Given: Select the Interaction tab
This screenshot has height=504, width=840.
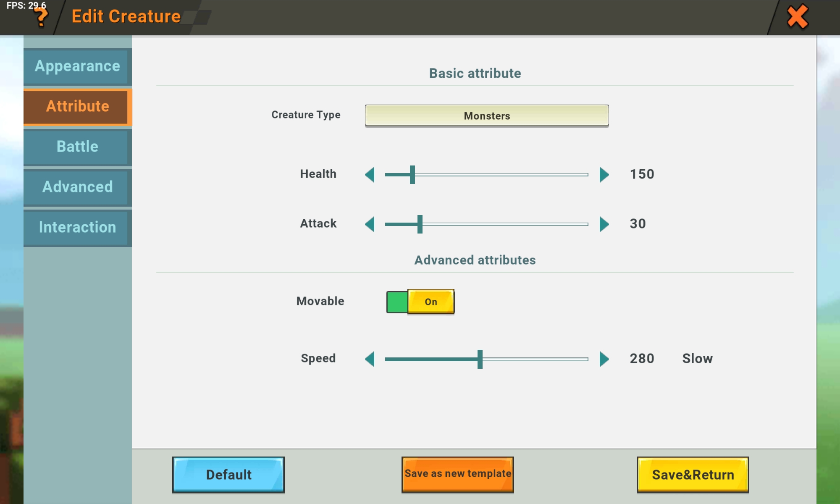Looking at the screenshot, I should pos(77,227).
